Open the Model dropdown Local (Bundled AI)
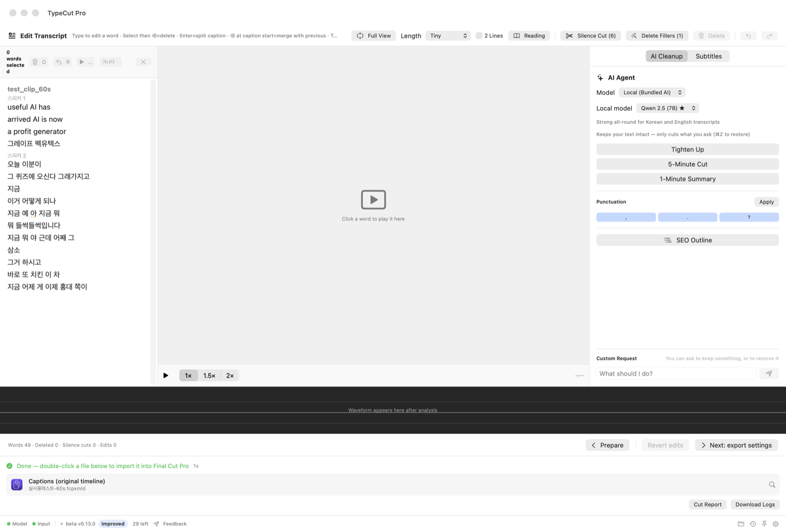Viewport: 786px width, 532px height. click(x=652, y=92)
